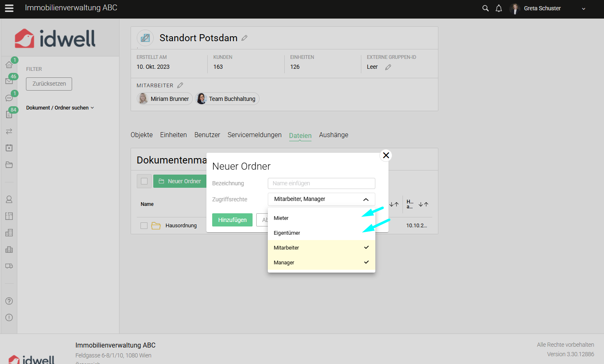Click the pencil icon next to Mitarbeiter

pyautogui.click(x=180, y=86)
